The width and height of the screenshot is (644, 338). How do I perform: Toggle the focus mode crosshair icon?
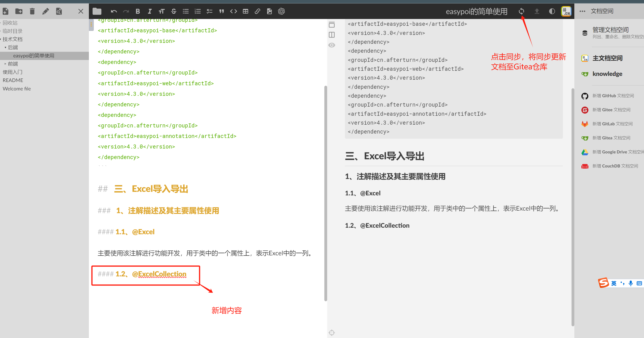(x=332, y=333)
